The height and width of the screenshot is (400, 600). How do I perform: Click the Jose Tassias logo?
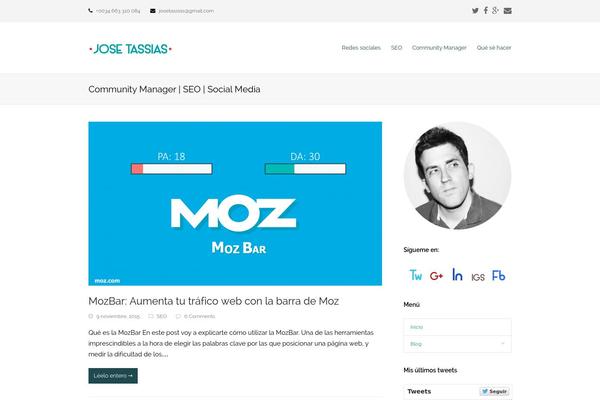pos(130,49)
